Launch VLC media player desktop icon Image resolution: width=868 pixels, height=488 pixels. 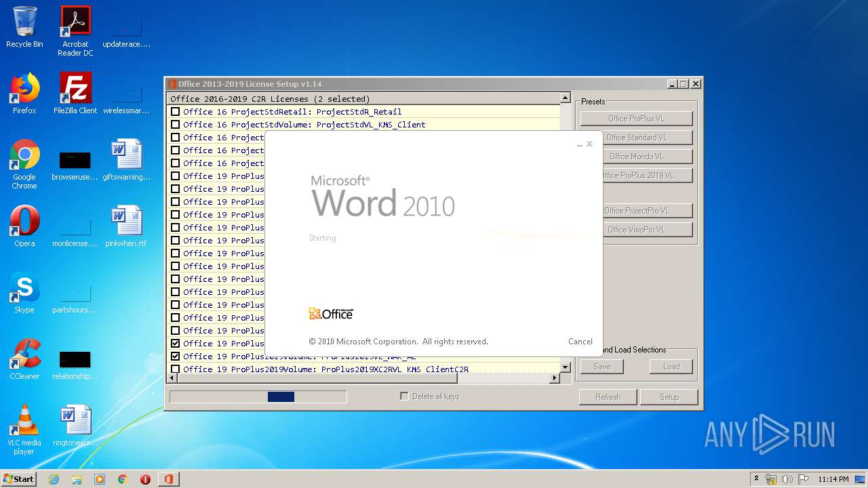point(24,430)
